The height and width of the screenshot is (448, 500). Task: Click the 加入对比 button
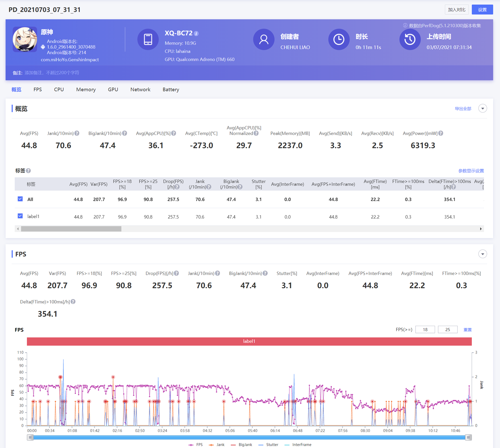457,10
